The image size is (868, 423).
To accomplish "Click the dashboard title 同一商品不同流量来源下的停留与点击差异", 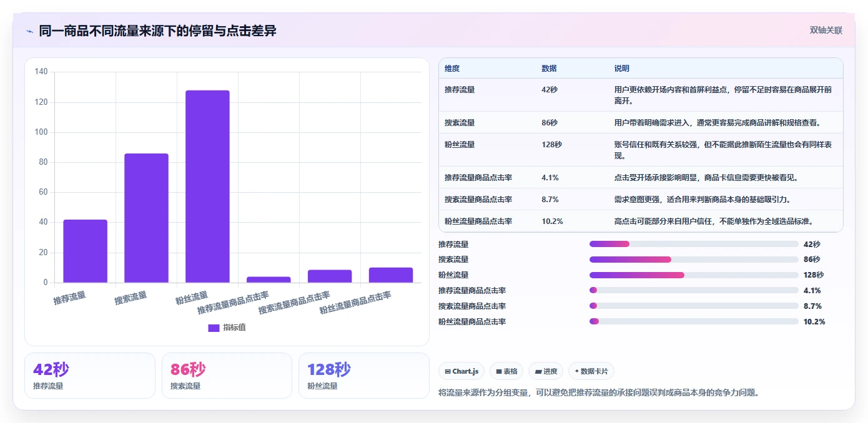I will [157, 31].
